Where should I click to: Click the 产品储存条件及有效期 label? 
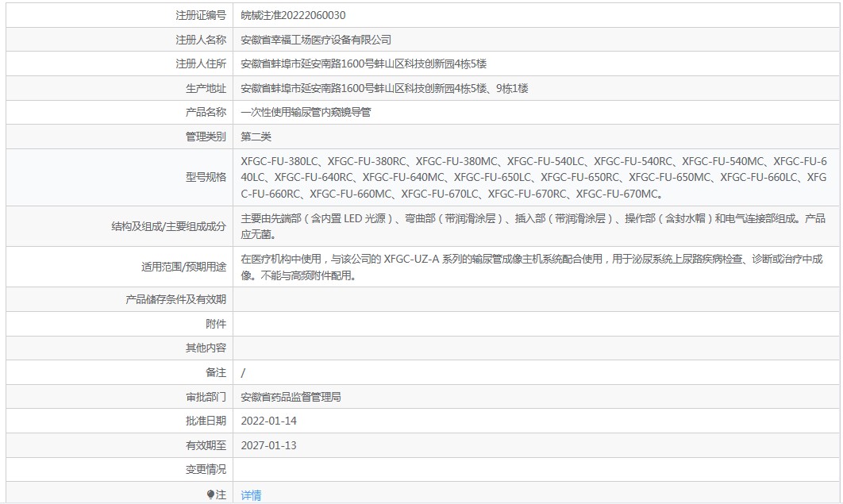coord(175,299)
